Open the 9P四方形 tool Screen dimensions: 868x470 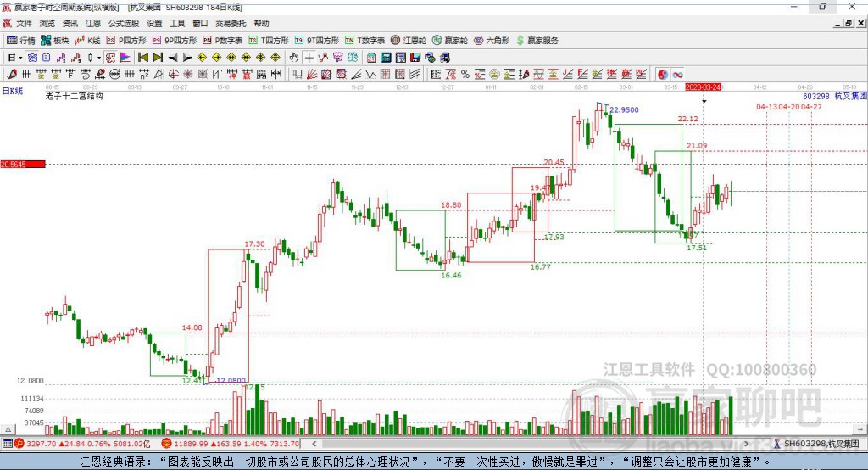pyautogui.click(x=175, y=40)
